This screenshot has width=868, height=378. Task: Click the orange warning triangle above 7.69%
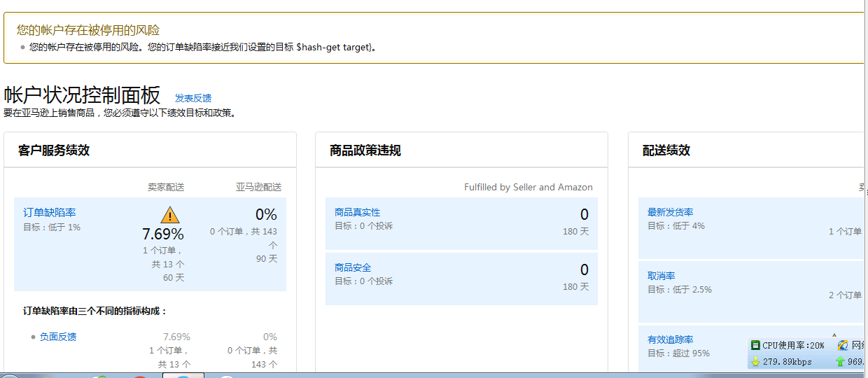tap(170, 214)
